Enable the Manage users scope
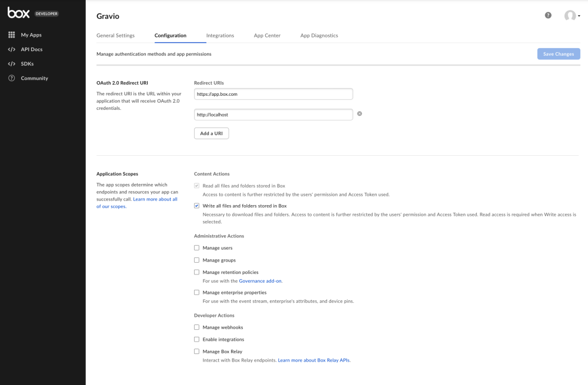Screen dimensions: 588x385 tap(196, 247)
